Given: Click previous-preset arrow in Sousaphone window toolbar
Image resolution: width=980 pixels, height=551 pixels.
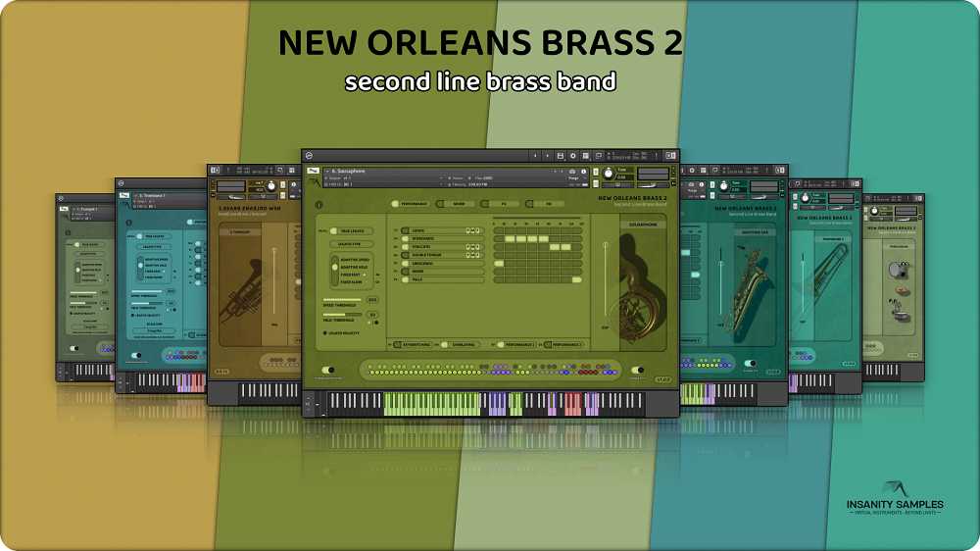Looking at the screenshot, I should coord(535,156).
